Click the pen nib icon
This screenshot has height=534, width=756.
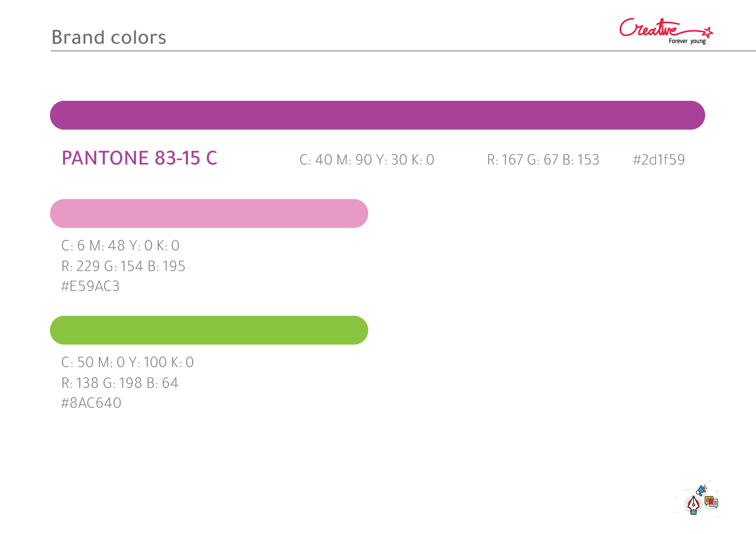[x=693, y=505]
